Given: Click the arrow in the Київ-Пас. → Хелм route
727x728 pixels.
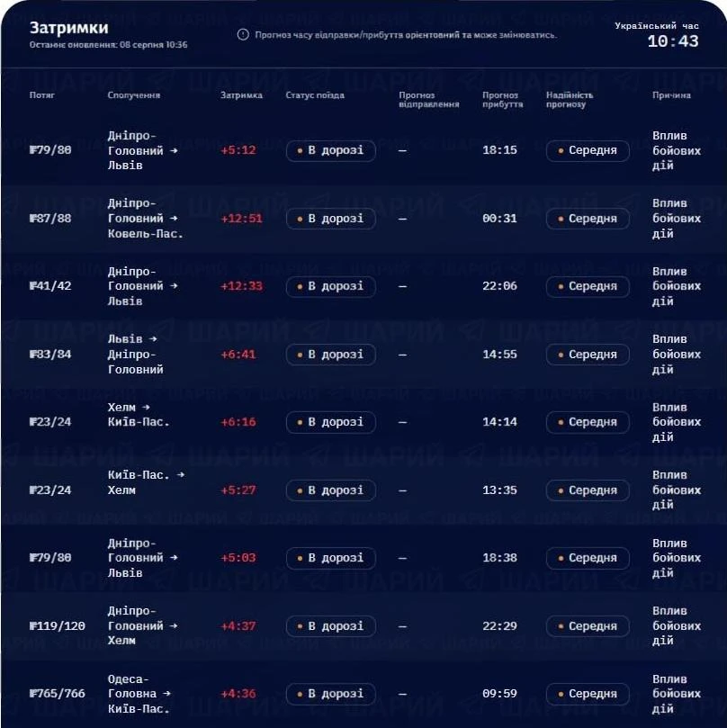Looking at the screenshot, I should [181, 475].
